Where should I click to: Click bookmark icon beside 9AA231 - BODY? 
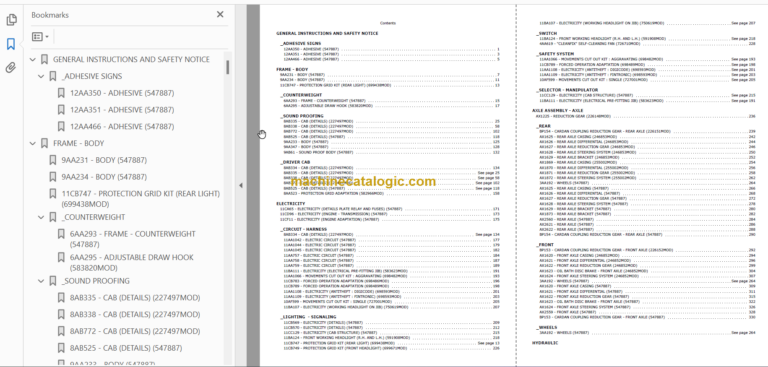(53, 160)
